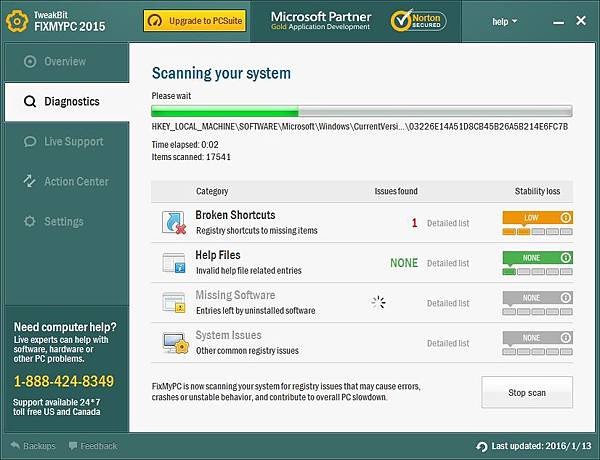Image resolution: width=600 pixels, height=460 pixels.
Task: Click the Backups link in footer
Action: 39,446
